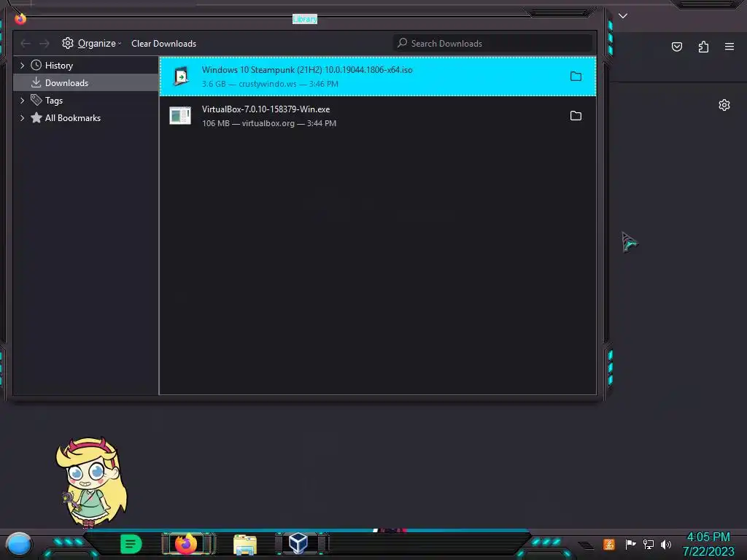Image resolution: width=747 pixels, height=560 pixels.
Task: Click the network tray icon
Action: [649, 544]
